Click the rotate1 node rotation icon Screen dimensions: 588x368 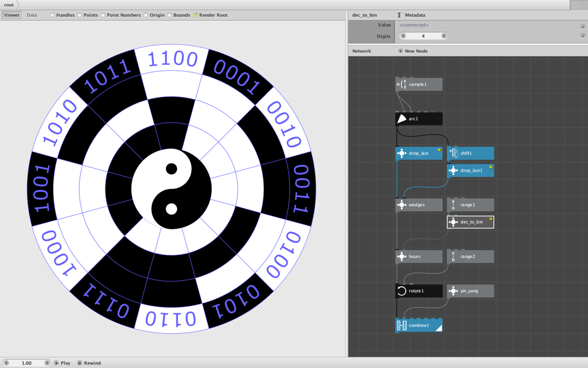402,291
